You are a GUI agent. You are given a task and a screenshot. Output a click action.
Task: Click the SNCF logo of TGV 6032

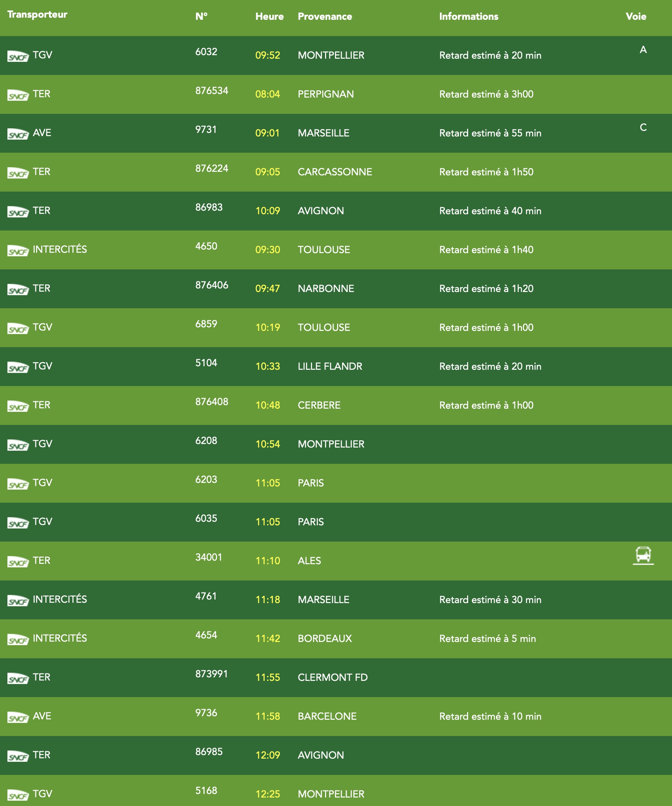click(18, 57)
